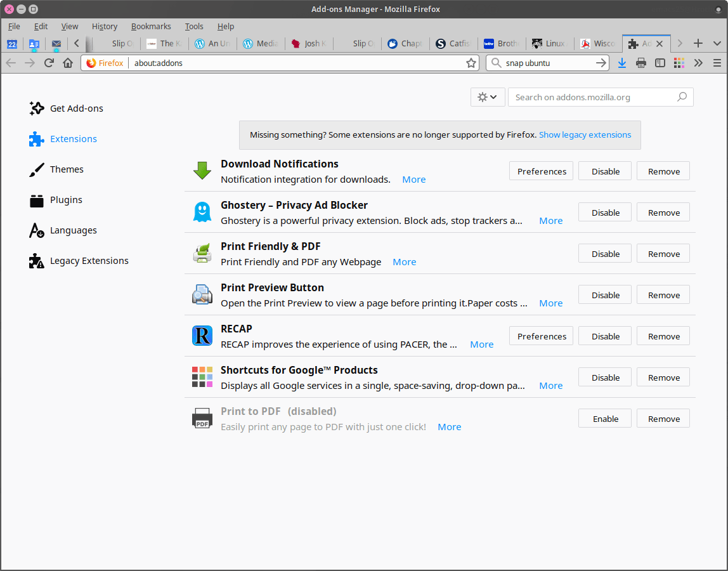728x571 pixels.
Task: Open a new tab with plus button
Action: point(698,44)
